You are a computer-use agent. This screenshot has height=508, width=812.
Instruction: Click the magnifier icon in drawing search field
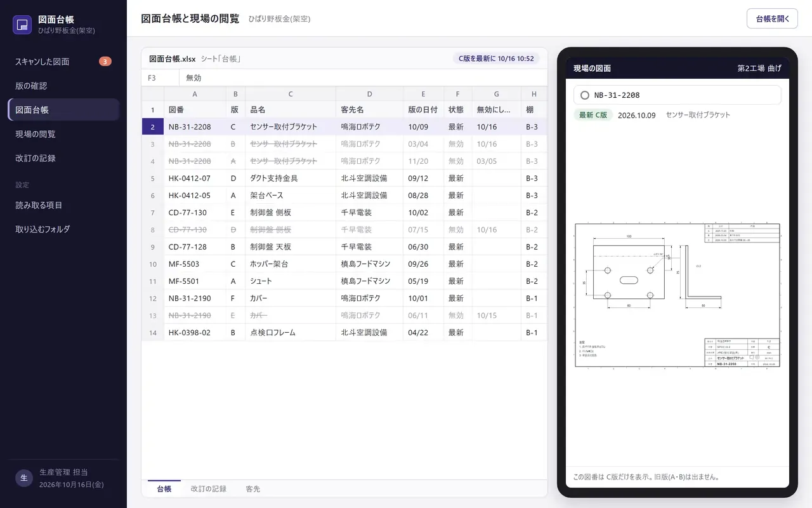coord(584,95)
